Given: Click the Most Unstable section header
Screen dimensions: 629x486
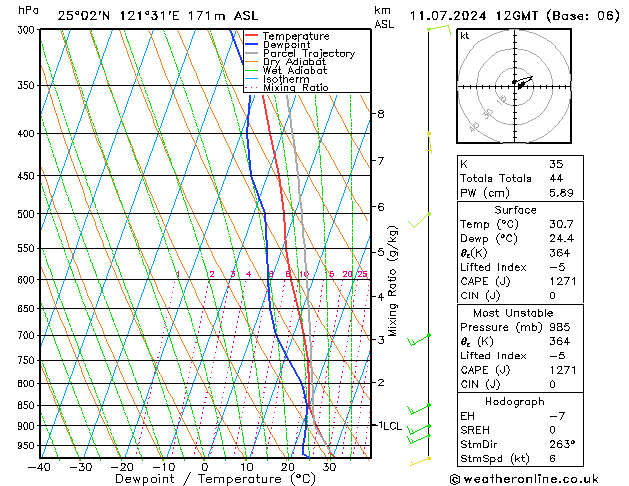Looking at the screenshot, I should click(x=515, y=313).
